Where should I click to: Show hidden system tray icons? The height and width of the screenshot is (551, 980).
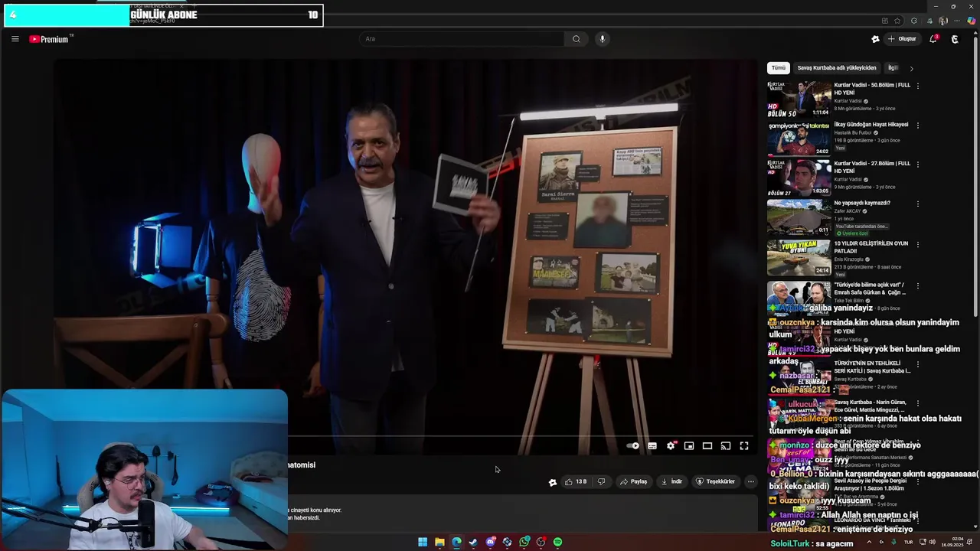click(868, 542)
